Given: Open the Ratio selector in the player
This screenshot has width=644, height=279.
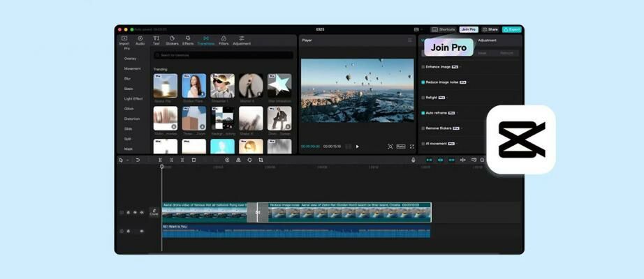Looking at the screenshot, I should coord(401,146).
